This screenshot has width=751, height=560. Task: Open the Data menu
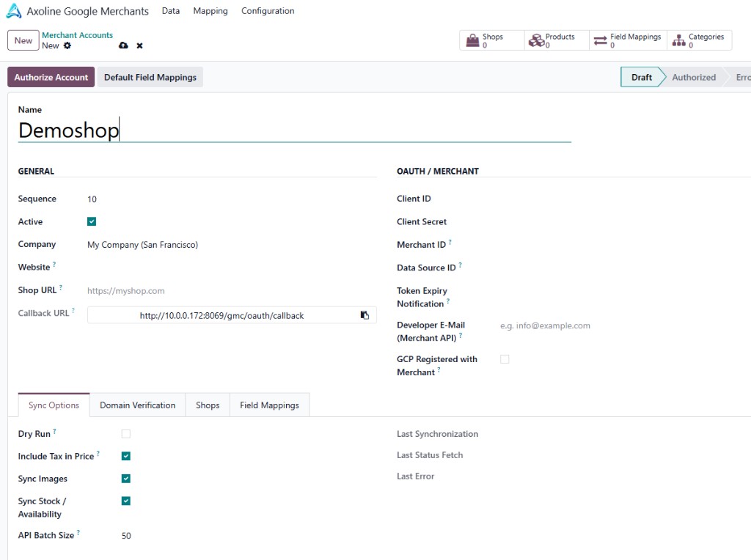pos(170,10)
